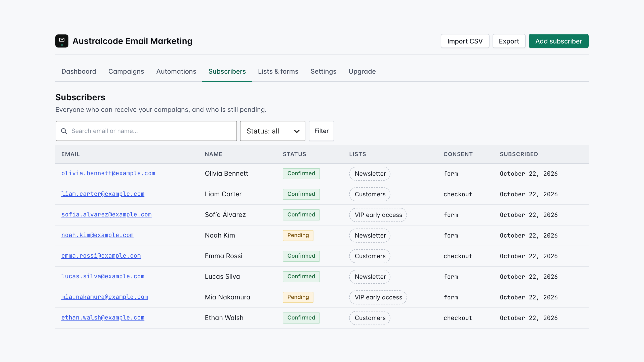Click the Australcode mail logo icon
Image resolution: width=644 pixels, height=362 pixels.
pos(62,41)
